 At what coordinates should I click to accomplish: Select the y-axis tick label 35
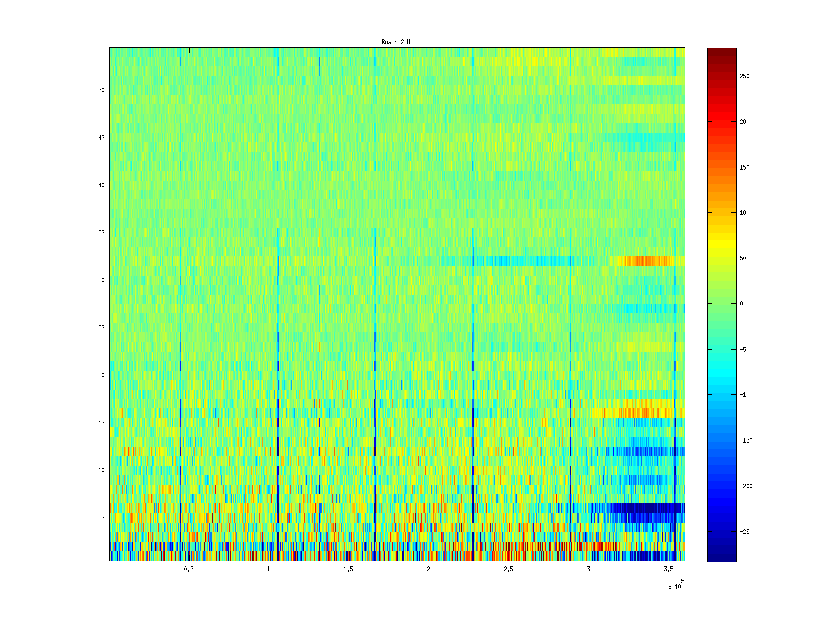click(101, 233)
